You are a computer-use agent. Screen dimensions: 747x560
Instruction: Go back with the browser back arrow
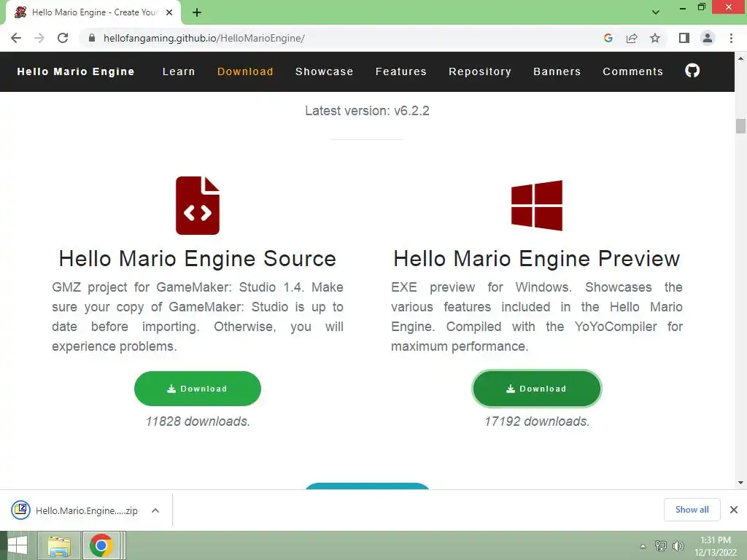16,38
